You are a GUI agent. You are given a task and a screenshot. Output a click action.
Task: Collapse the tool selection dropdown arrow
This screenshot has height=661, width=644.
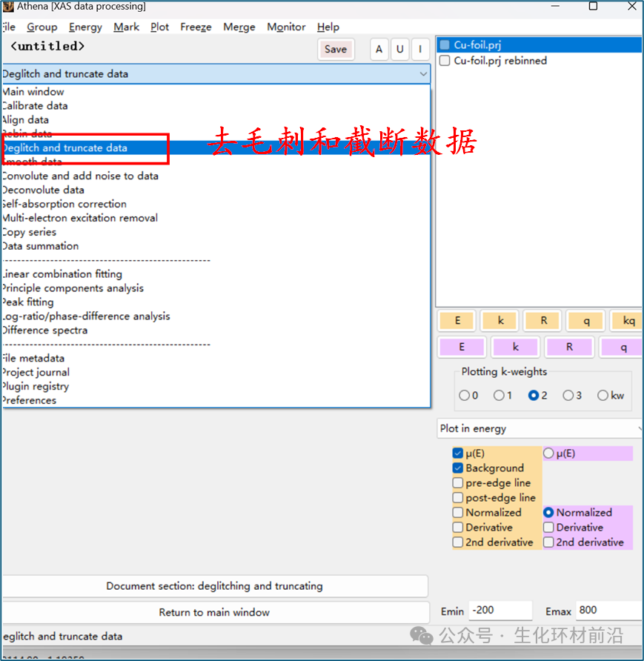tap(423, 74)
